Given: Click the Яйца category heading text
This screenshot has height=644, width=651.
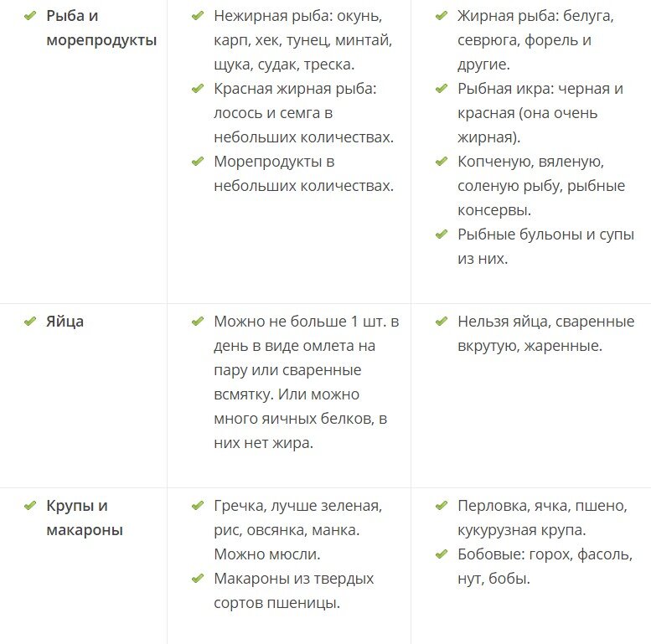Looking at the screenshot, I should click(x=65, y=322).
